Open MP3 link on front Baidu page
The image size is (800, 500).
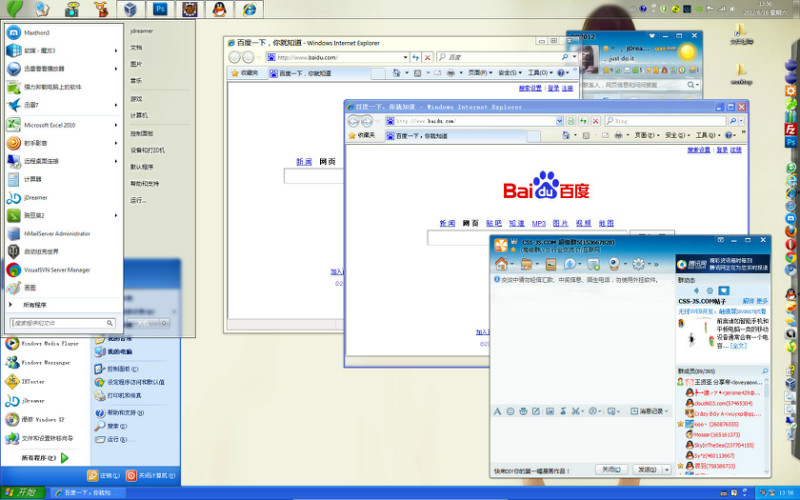point(539,223)
